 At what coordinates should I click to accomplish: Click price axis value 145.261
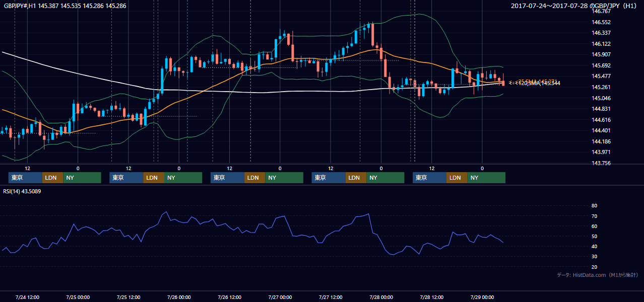click(601, 87)
